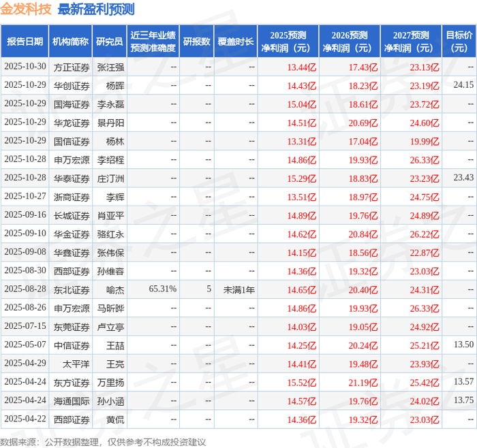Click the date 2025-10-27 cell

click(x=25, y=196)
